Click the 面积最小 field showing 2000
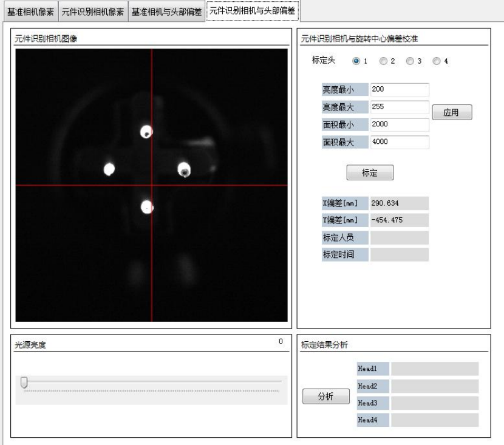This screenshot has height=445, width=504. pos(400,124)
